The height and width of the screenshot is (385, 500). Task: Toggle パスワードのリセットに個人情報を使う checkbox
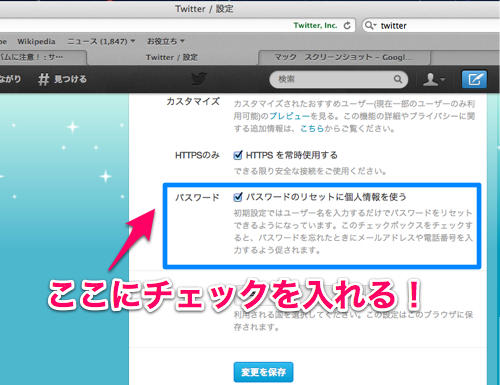point(238,197)
